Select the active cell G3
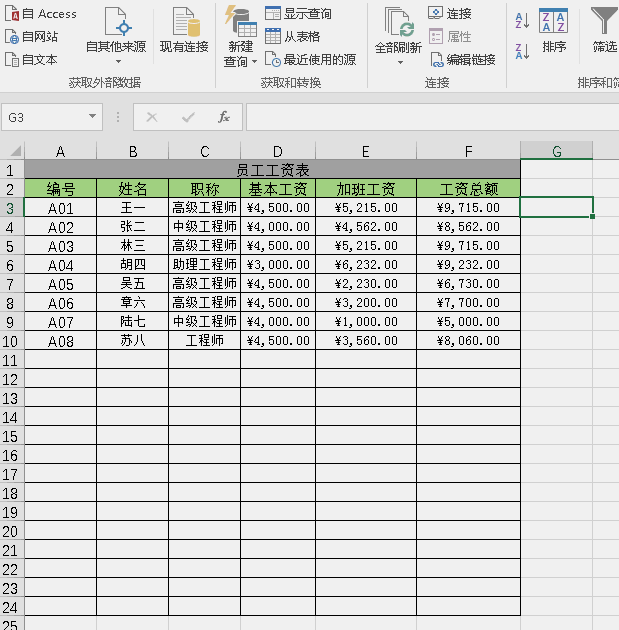 (x=557, y=207)
